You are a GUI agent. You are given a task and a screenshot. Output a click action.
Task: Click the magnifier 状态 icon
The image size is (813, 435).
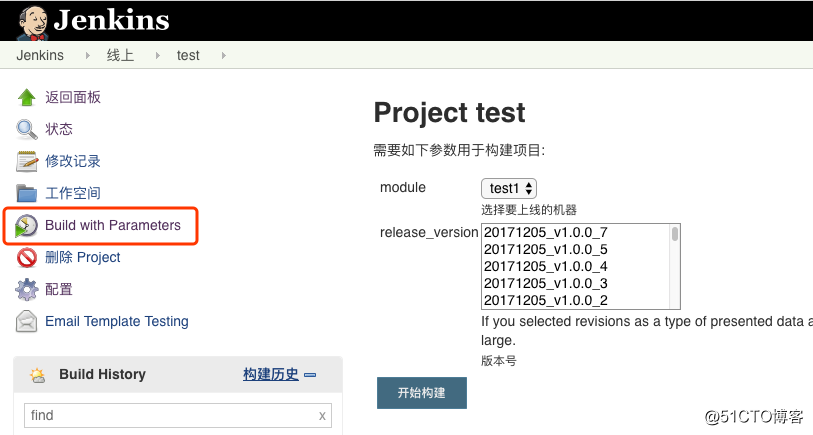click(x=26, y=129)
